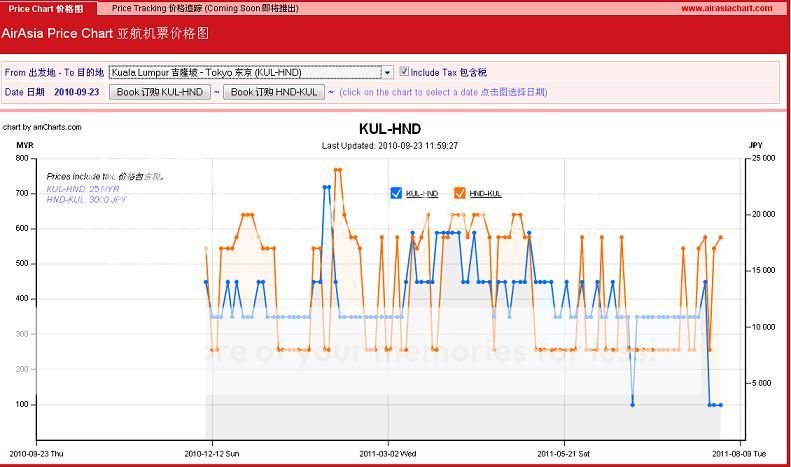Screen dimensions: 791x467
Task: Click the KUL-HND chart title
Action: click(x=389, y=129)
